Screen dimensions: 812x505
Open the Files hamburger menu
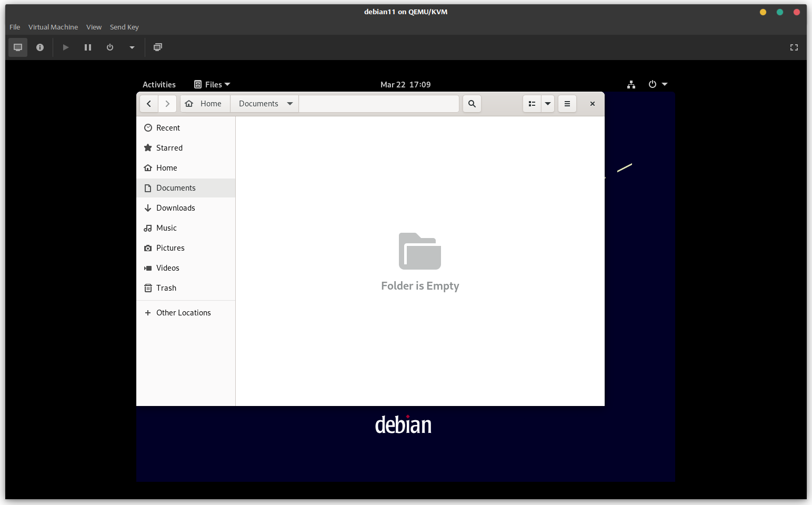(x=567, y=104)
